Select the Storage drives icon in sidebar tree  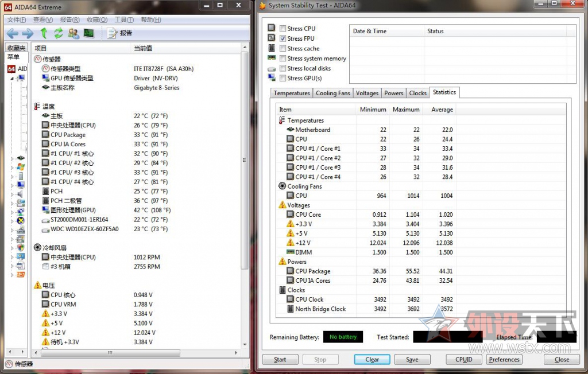tap(21, 202)
